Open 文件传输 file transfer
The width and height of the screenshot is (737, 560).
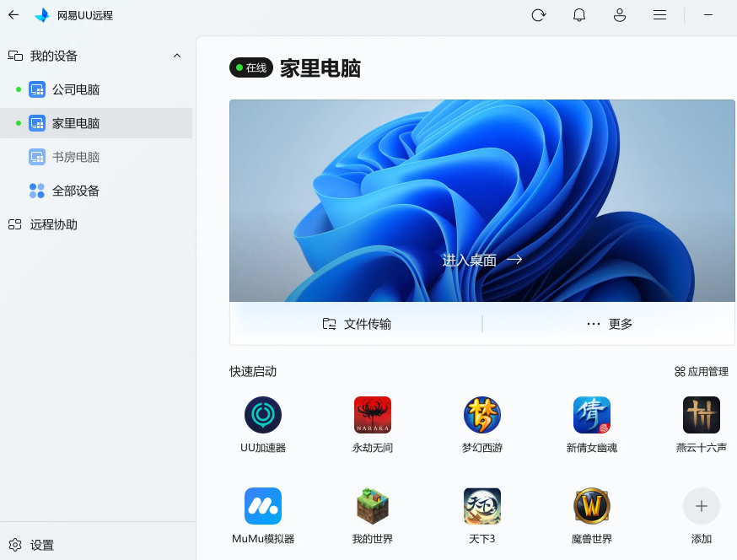357,324
